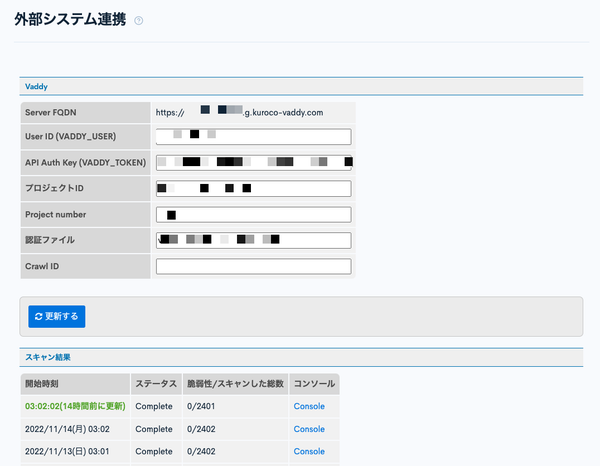Open Console link for 2022/11/14 scan

[x=309, y=429]
